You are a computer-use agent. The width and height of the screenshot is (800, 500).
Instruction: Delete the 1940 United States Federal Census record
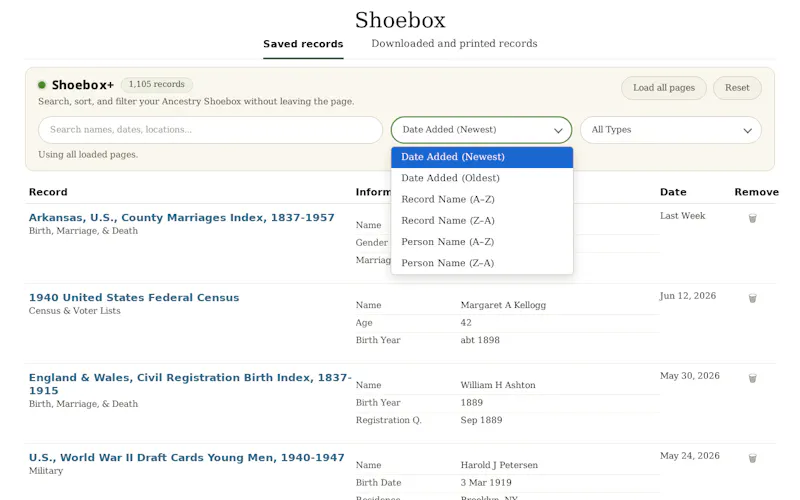click(752, 298)
